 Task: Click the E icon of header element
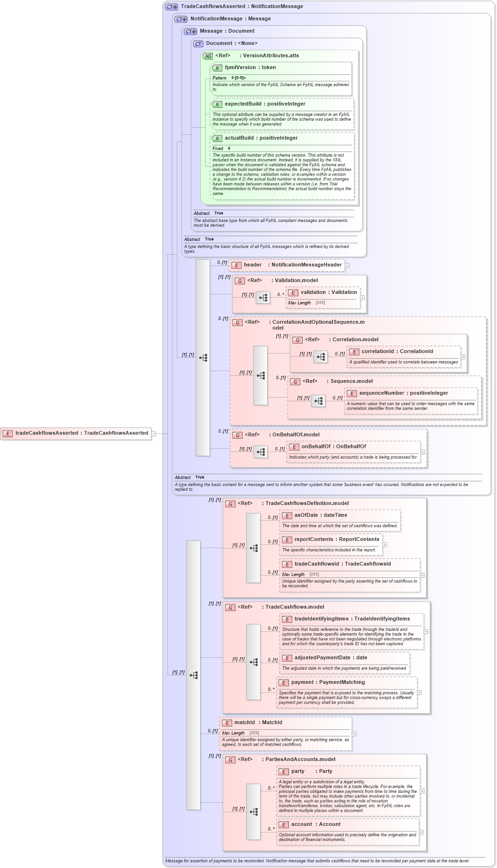(236, 265)
